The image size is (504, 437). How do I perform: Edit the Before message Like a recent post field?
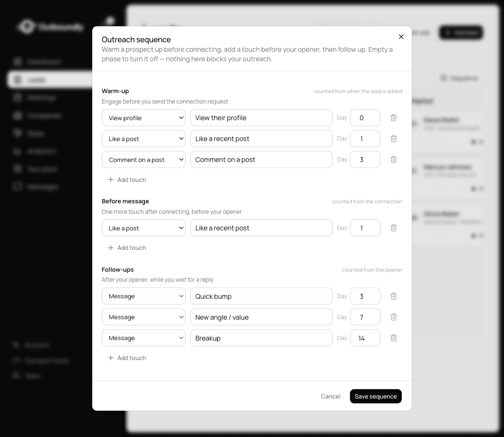click(x=261, y=228)
